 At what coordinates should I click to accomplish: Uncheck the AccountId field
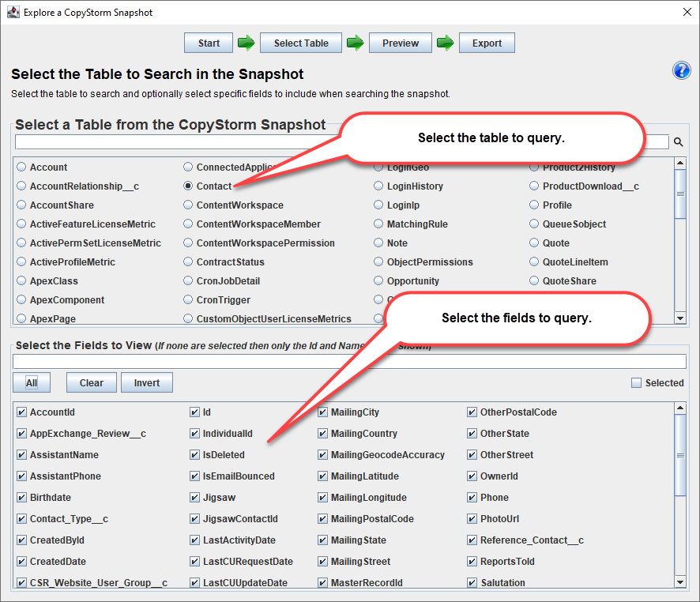(21, 412)
